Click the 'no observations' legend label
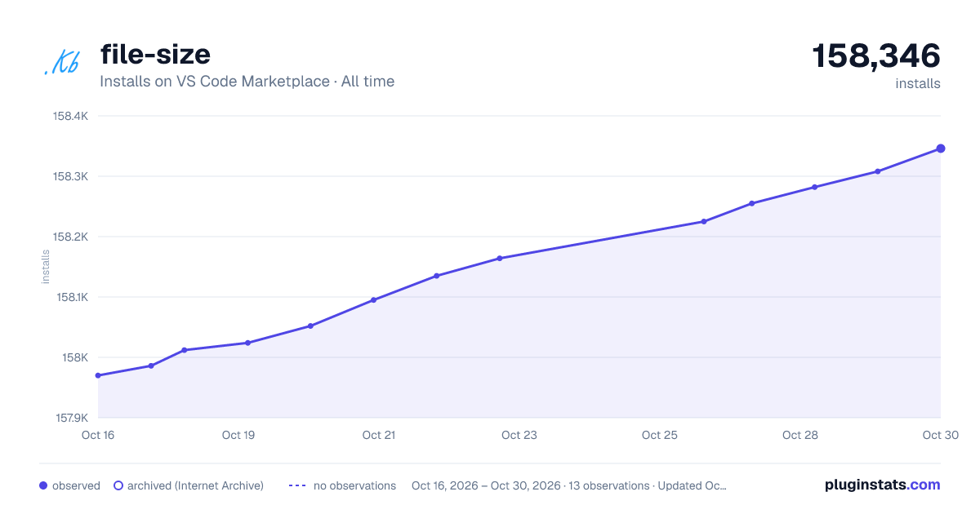The width and height of the screenshot is (980, 514). [354, 485]
